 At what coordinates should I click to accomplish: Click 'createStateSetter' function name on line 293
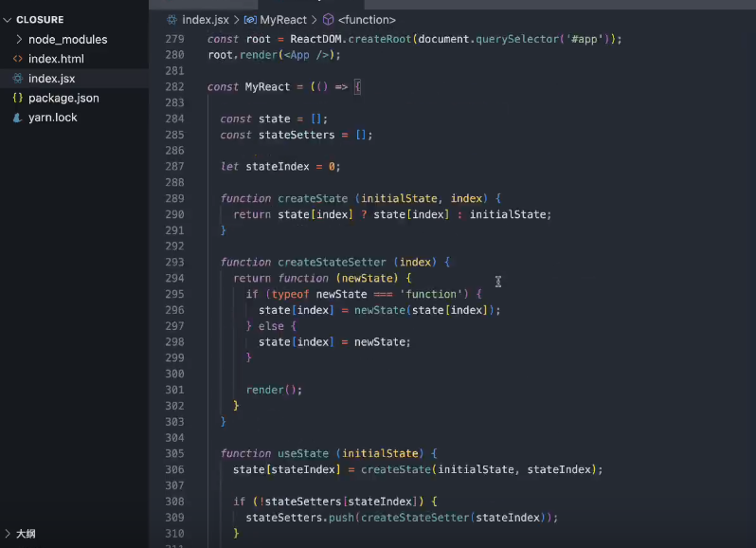(332, 262)
